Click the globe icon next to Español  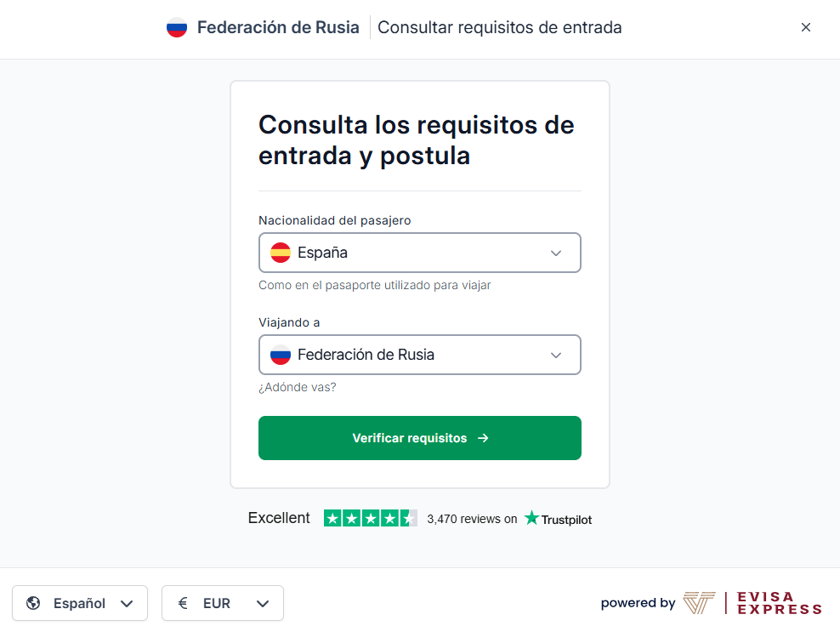[x=32, y=603]
